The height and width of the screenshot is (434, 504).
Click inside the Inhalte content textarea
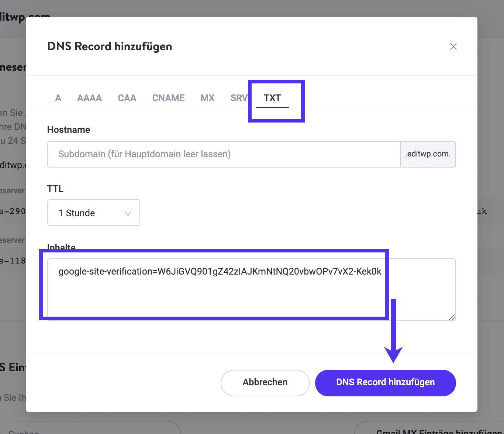click(251, 290)
